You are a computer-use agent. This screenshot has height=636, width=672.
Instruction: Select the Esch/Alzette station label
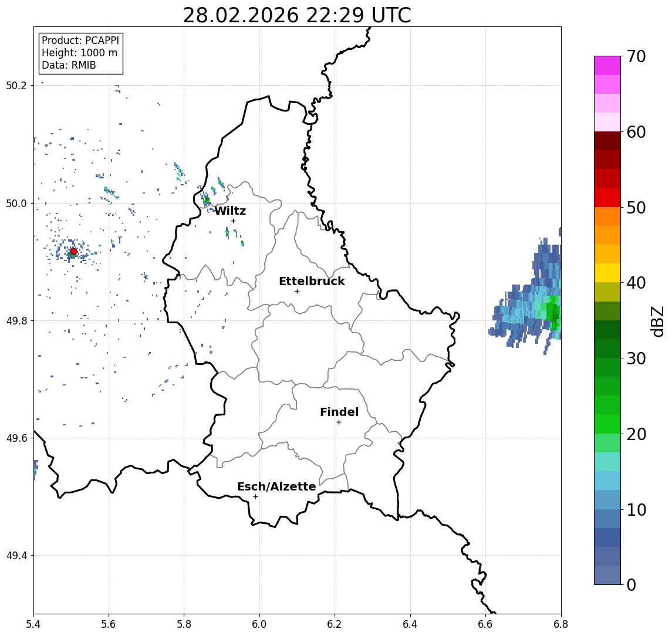point(276,486)
